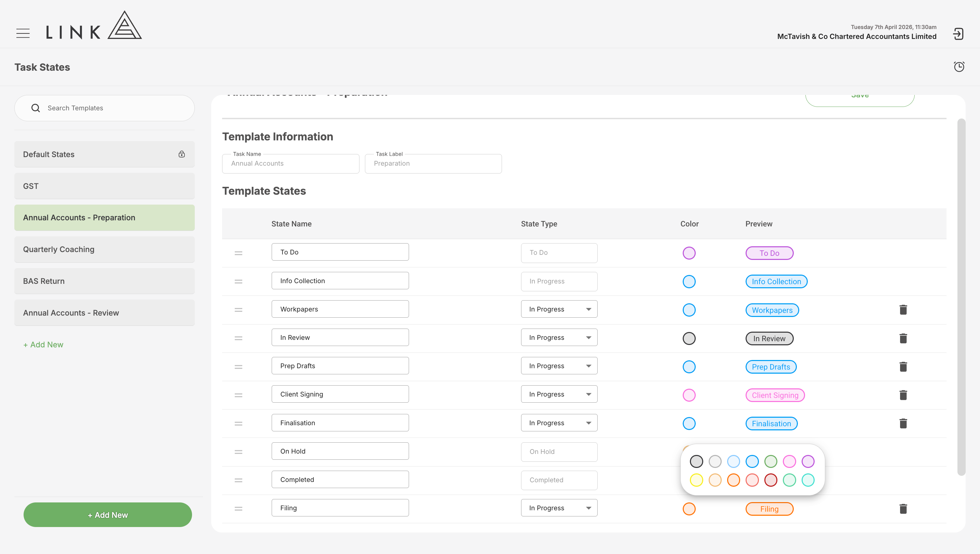980x554 pixels.
Task: Click the In Review row drag handle
Action: click(238, 338)
